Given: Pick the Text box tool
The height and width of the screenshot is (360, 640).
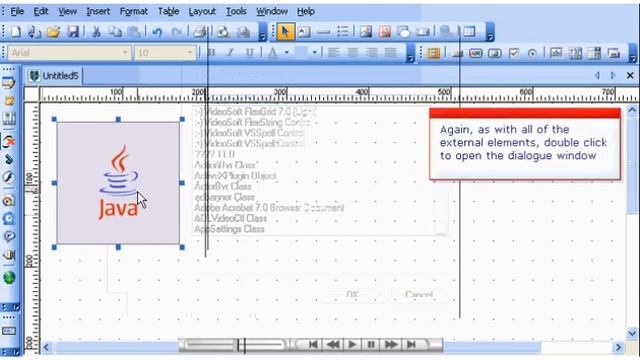Looking at the screenshot, I should 304,31.
